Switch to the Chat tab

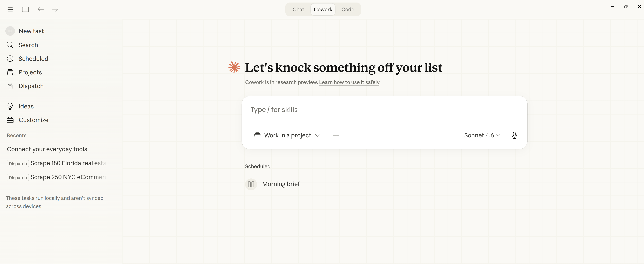pos(298,9)
